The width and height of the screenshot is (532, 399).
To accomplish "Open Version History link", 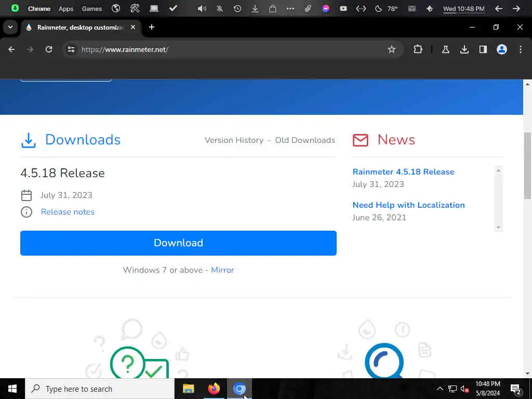I will coord(234,140).
